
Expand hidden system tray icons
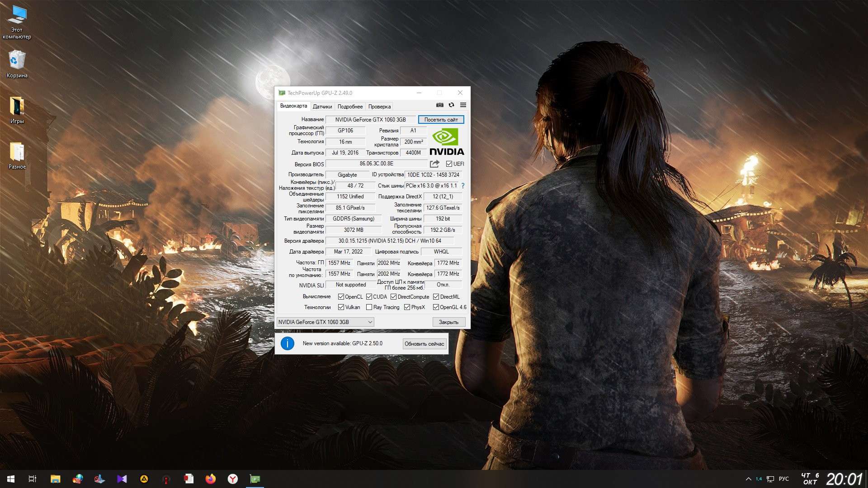748,479
